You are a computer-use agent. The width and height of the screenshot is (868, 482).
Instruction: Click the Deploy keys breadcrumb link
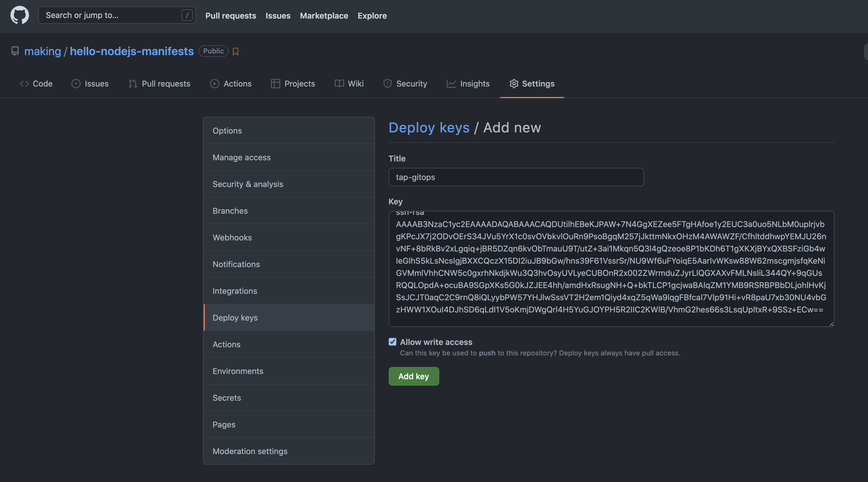click(x=428, y=127)
